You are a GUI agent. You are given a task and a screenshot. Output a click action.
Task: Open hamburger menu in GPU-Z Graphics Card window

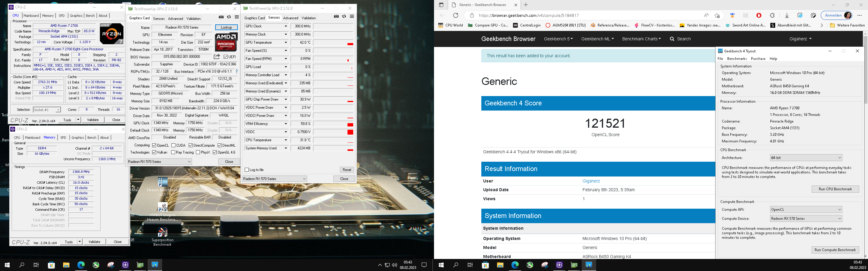[x=237, y=17]
